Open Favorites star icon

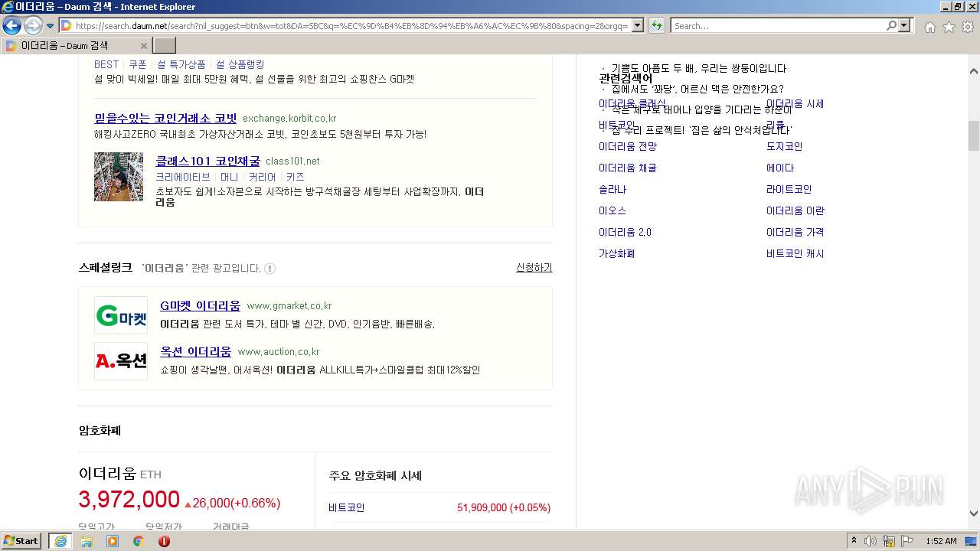949,26
